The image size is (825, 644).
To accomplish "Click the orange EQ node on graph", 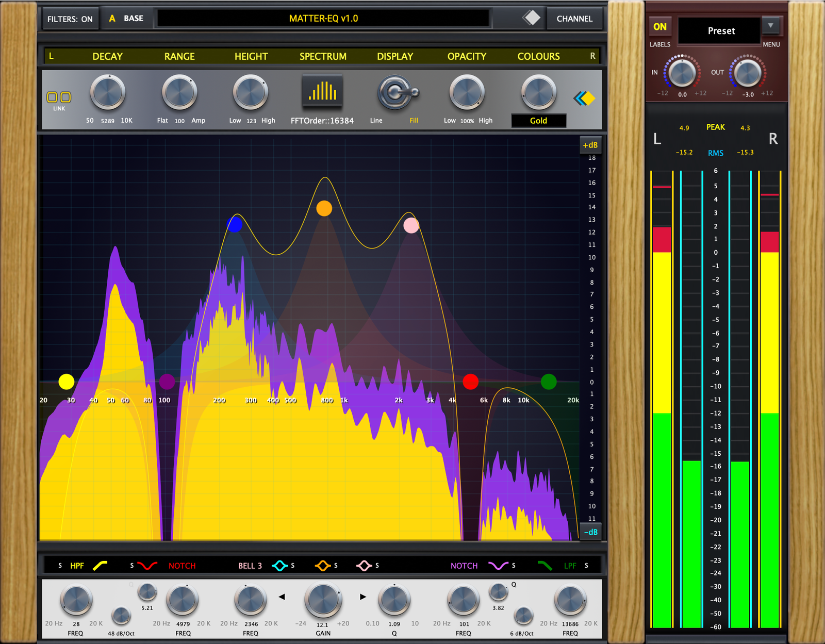I will point(324,208).
